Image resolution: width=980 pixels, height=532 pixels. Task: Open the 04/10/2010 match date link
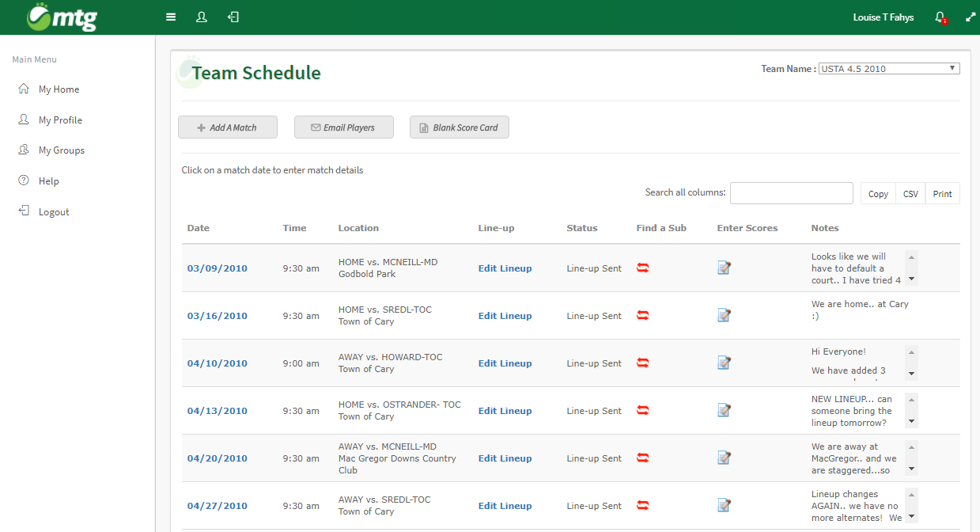point(217,363)
